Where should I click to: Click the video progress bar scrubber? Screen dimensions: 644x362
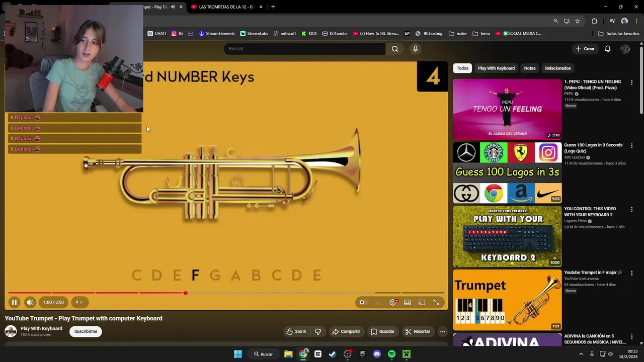coord(185,293)
